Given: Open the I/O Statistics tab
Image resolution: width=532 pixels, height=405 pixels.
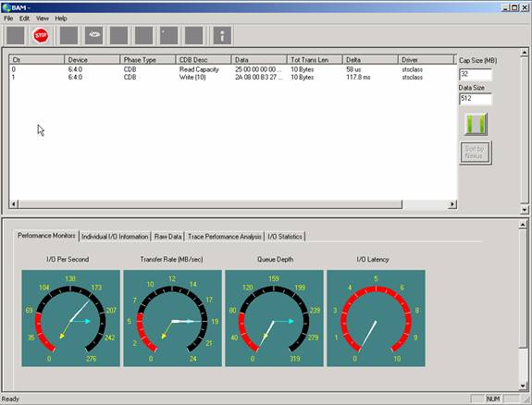Looking at the screenshot, I should (x=285, y=237).
